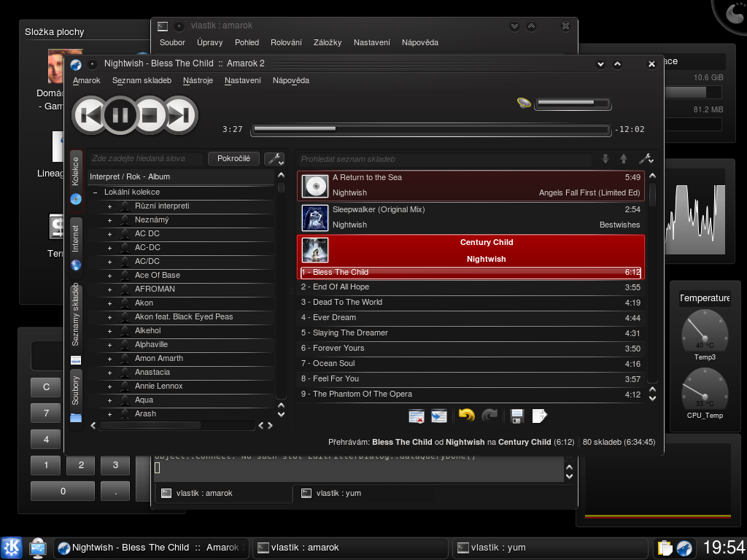
Task: Select the Internet sidebar tab
Action: coord(76,246)
